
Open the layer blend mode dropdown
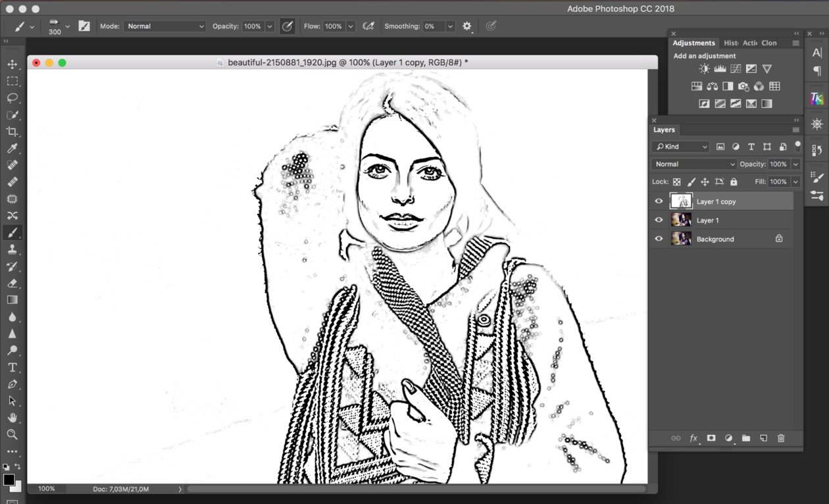[x=693, y=164]
